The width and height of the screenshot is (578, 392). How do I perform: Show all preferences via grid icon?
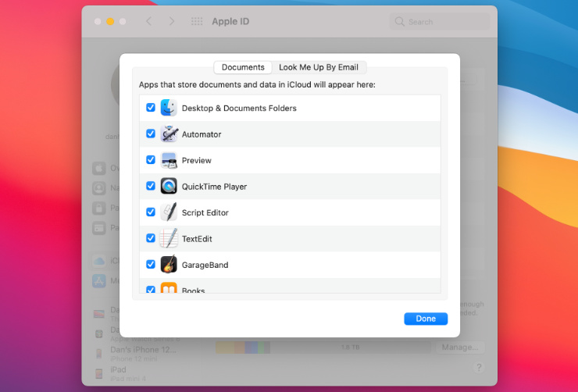197,21
